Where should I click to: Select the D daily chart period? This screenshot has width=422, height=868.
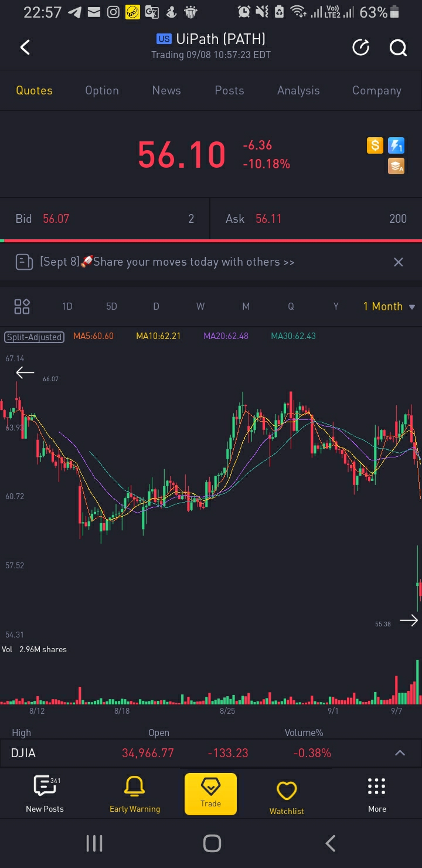point(156,306)
